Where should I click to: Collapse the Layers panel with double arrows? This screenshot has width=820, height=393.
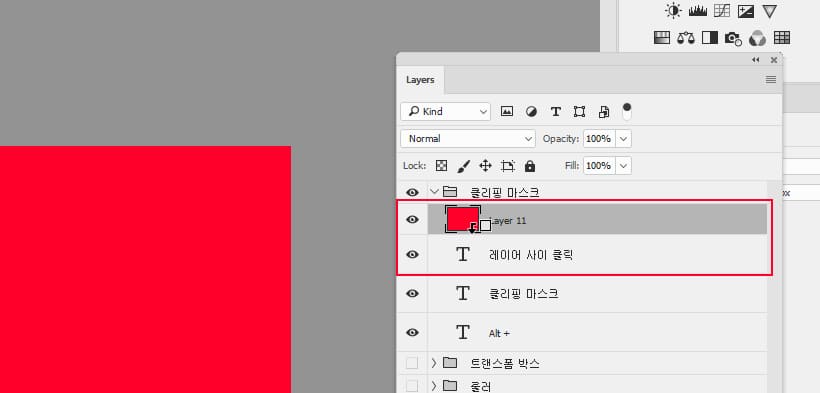coord(756,60)
